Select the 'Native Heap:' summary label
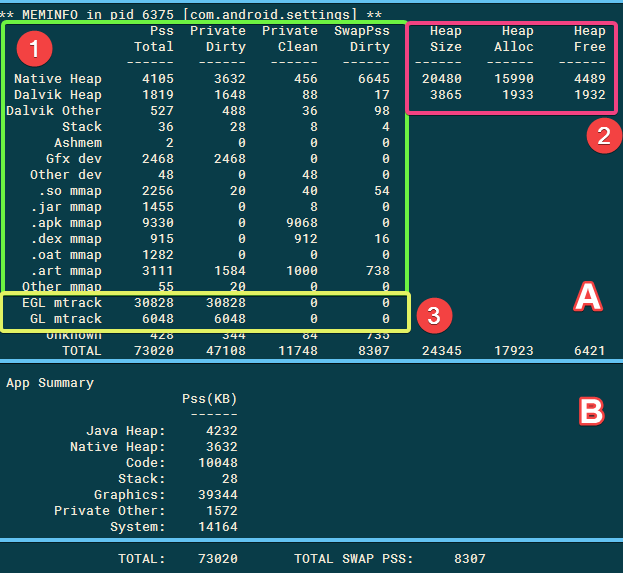The width and height of the screenshot is (623, 573). tap(118, 447)
